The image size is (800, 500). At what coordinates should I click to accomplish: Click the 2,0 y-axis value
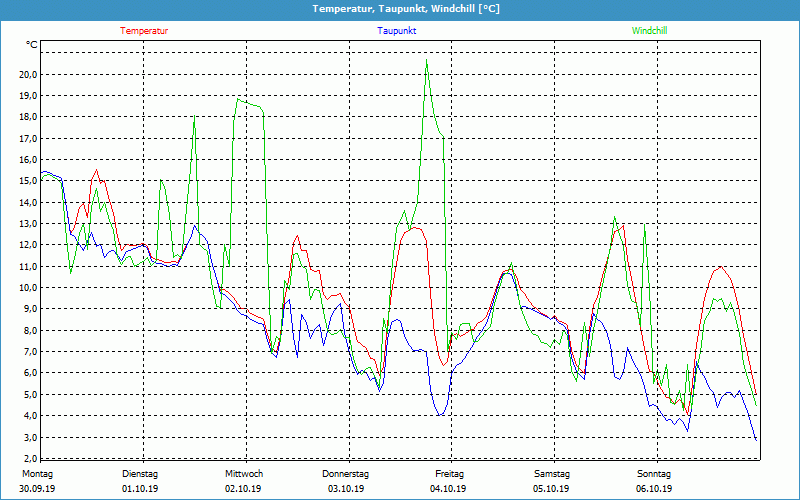(x=30, y=458)
